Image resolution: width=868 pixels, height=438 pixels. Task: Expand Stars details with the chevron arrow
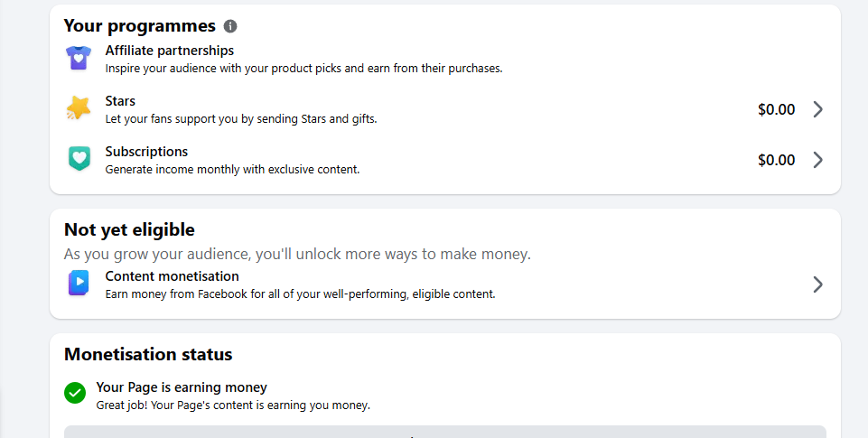pos(817,109)
